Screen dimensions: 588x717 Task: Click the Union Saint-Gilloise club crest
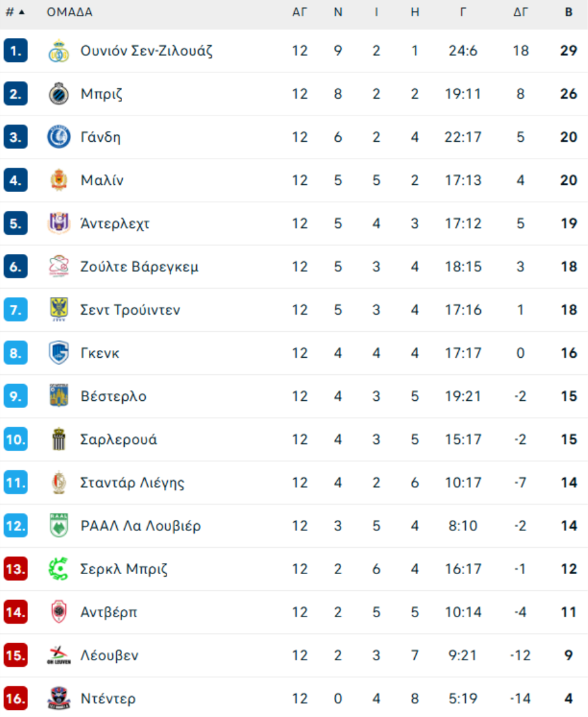[59, 51]
